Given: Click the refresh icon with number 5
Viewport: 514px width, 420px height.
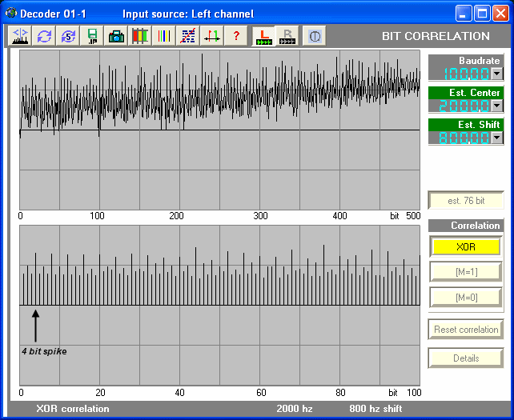Looking at the screenshot, I should pos(68,36).
